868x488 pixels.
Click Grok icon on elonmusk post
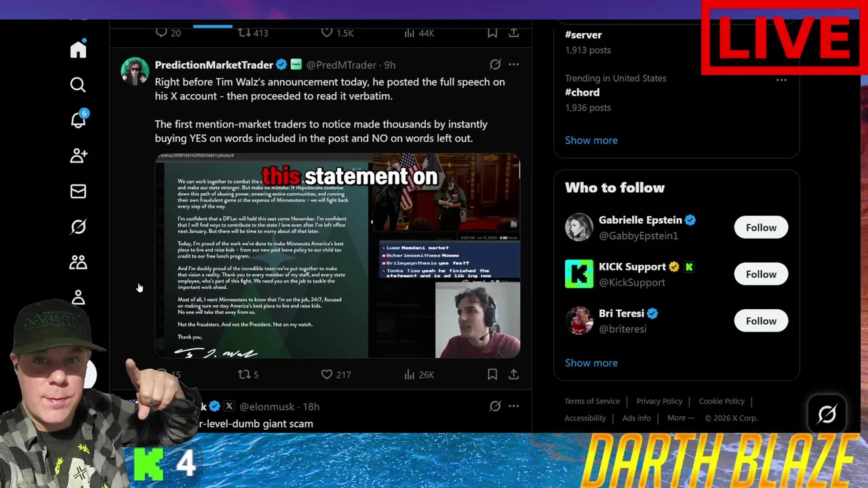tap(495, 406)
